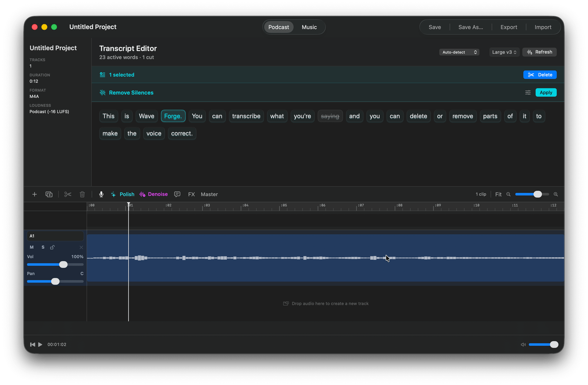
Task: Click the speaker volume icon
Action: (x=523, y=345)
